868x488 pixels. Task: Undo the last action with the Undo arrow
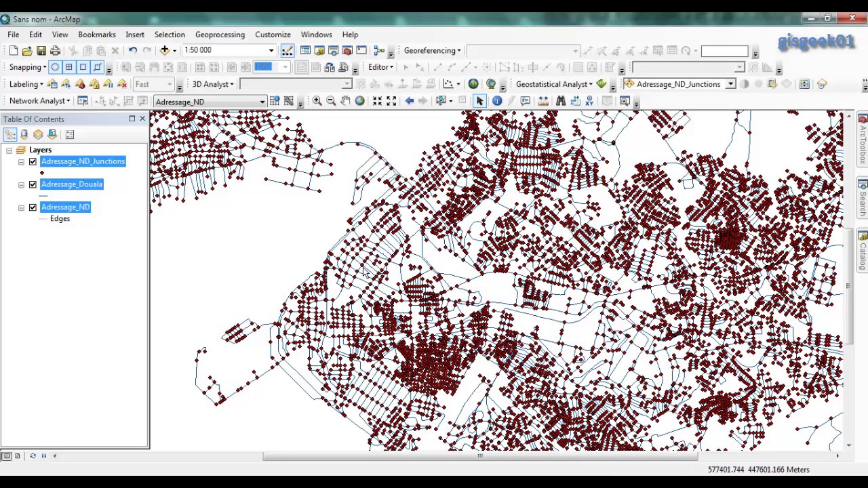(x=133, y=50)
